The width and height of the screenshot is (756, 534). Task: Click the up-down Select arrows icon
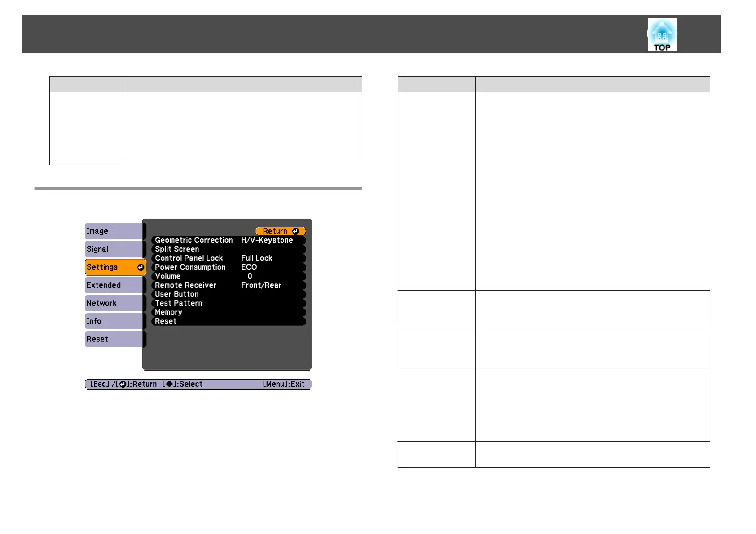[x=169, y=384]
